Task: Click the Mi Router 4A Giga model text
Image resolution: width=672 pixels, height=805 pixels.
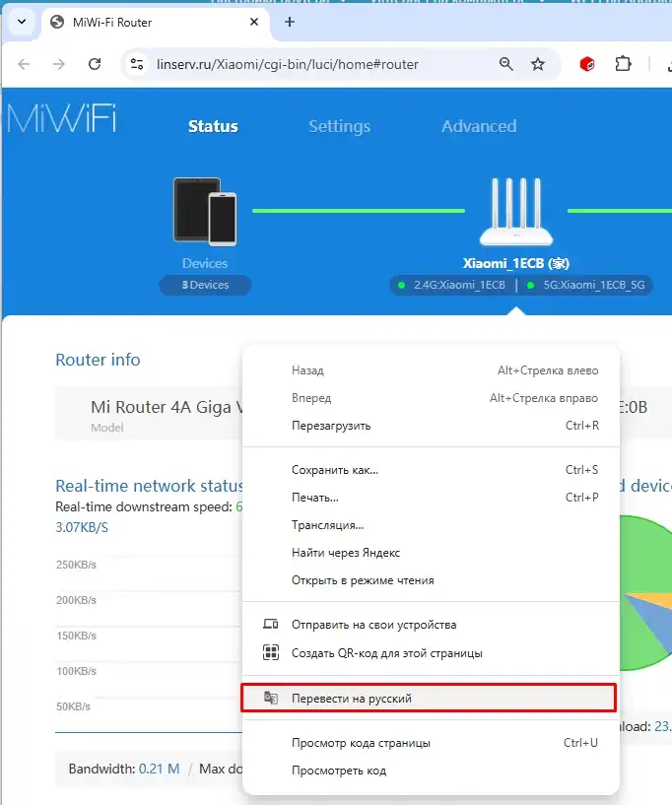Action: [x=167, y=407]
